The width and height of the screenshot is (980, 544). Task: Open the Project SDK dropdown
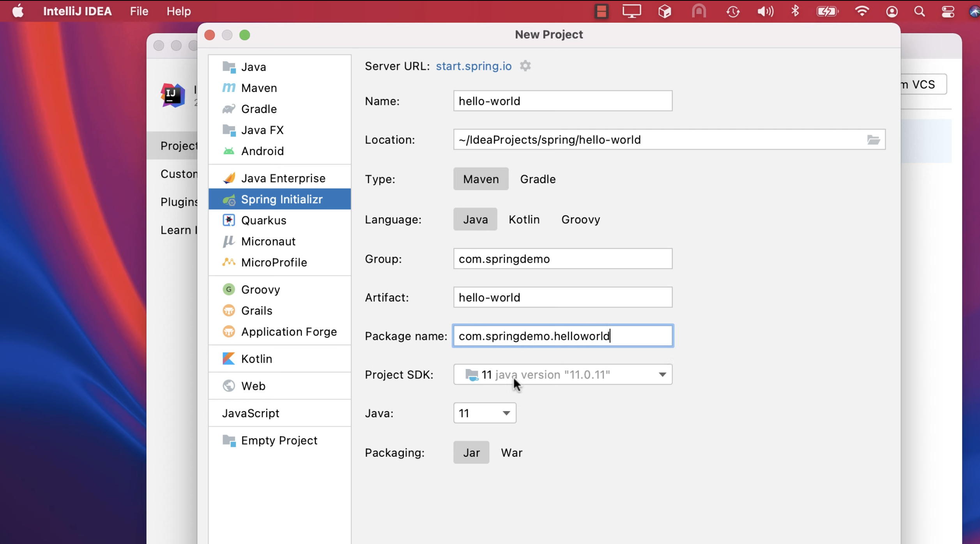click(563, 374)
